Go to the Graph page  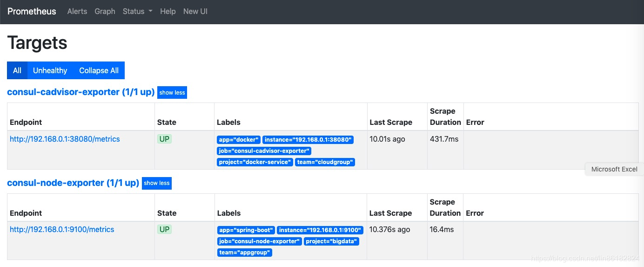[105, 11]
